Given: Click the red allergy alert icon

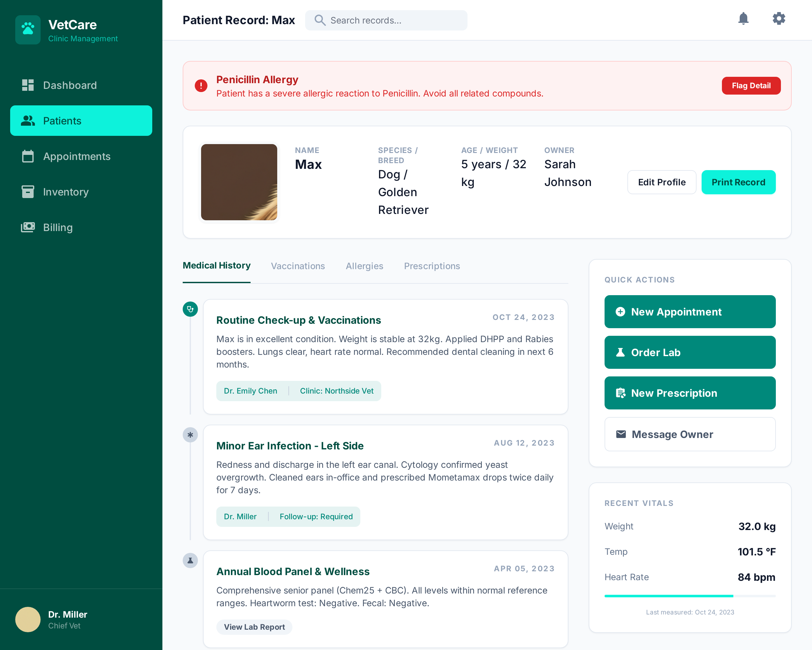Looking at the screenshot, I should (201, 86).
